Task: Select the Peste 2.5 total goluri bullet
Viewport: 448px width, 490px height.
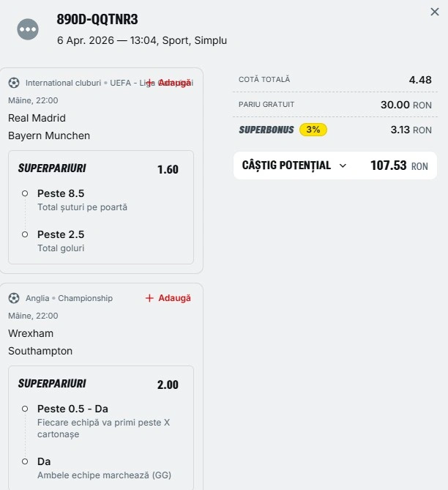Action: 25,234
